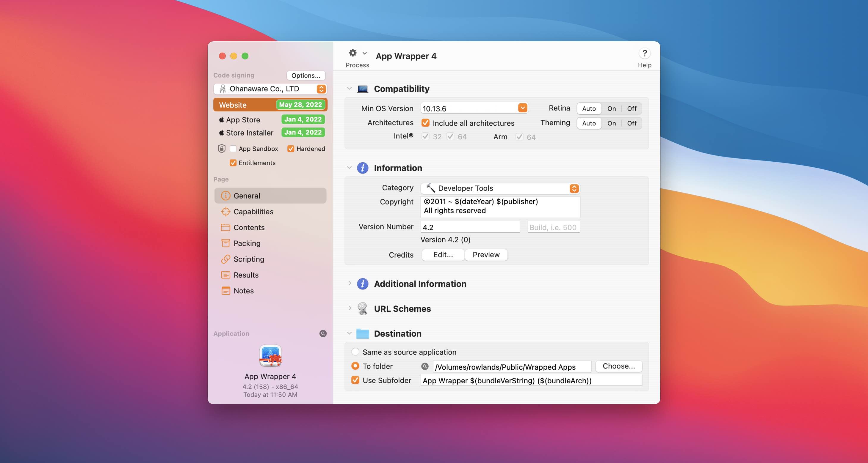
Task: Uncheck the Use Subfolder checkbox
Action: click(x=355, y=380)
